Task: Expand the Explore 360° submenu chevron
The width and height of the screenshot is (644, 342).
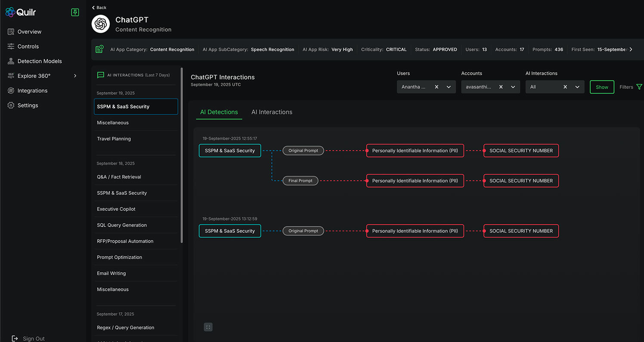Action: pyautogui.click(x=75, y=76)
